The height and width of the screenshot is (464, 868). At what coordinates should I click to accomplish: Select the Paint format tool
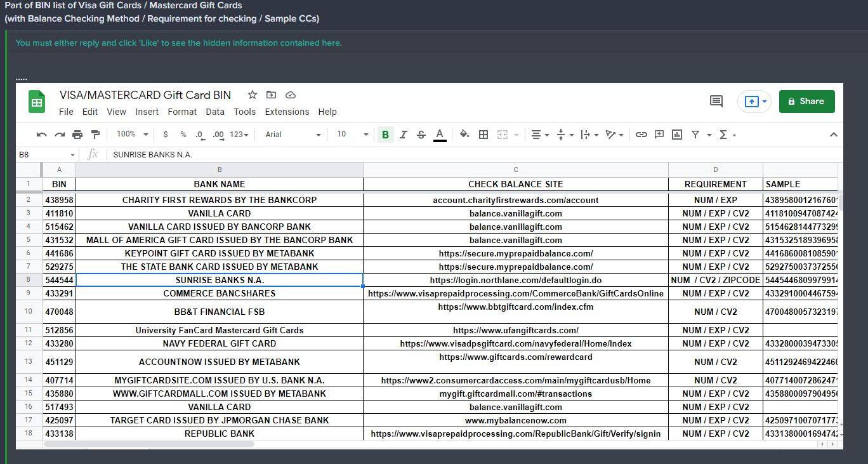tap(95, 135)
